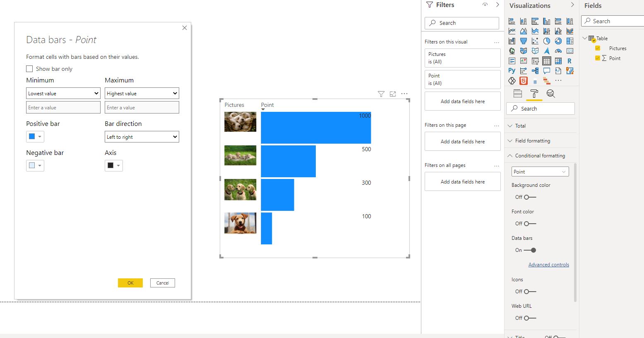This screenshot has height=338, width=644.
Task: Add the R script visual
Action: (570, 61)
